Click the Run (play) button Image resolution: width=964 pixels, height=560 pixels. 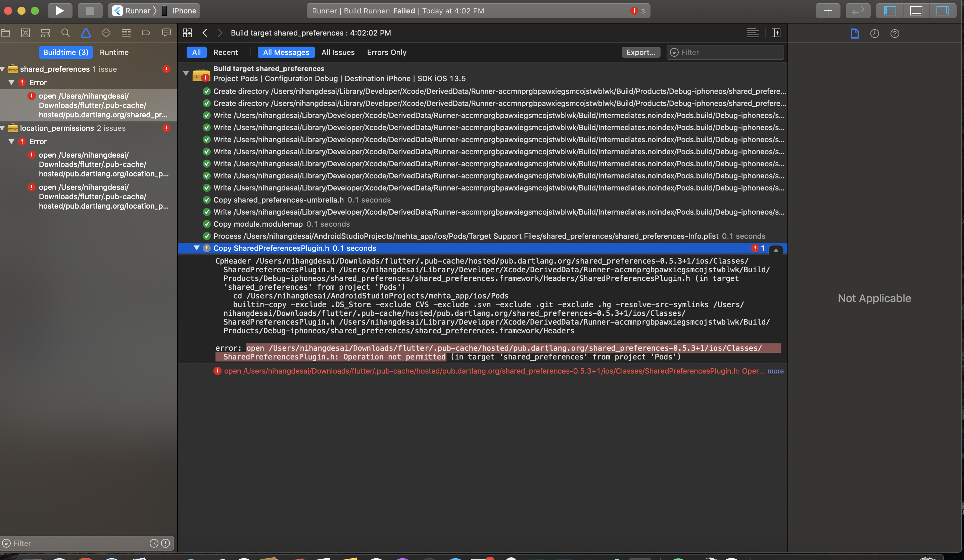pos(60,11)
